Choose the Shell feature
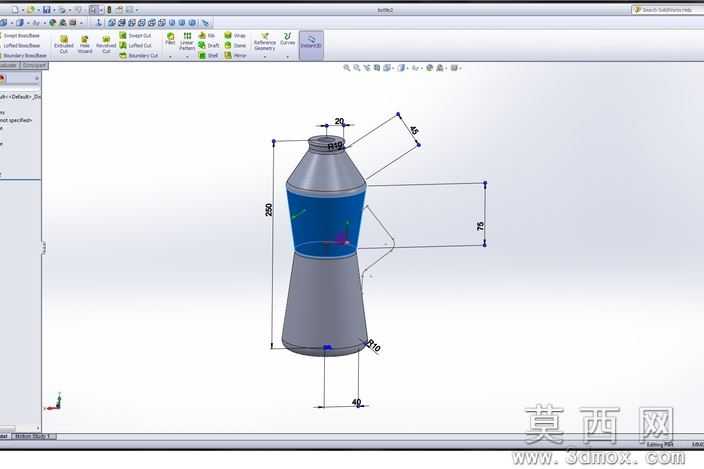The height and width of the screenshot is (469, 704). tap(208, 56)
